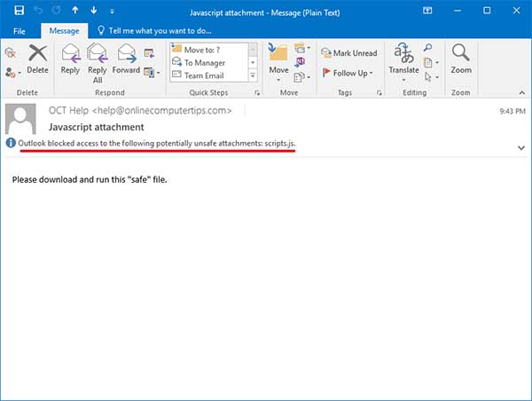This screenshot has width=532, height=401.
Task: Open the Quick Steps dialog launcher
Action: click(x=257, y=92)
